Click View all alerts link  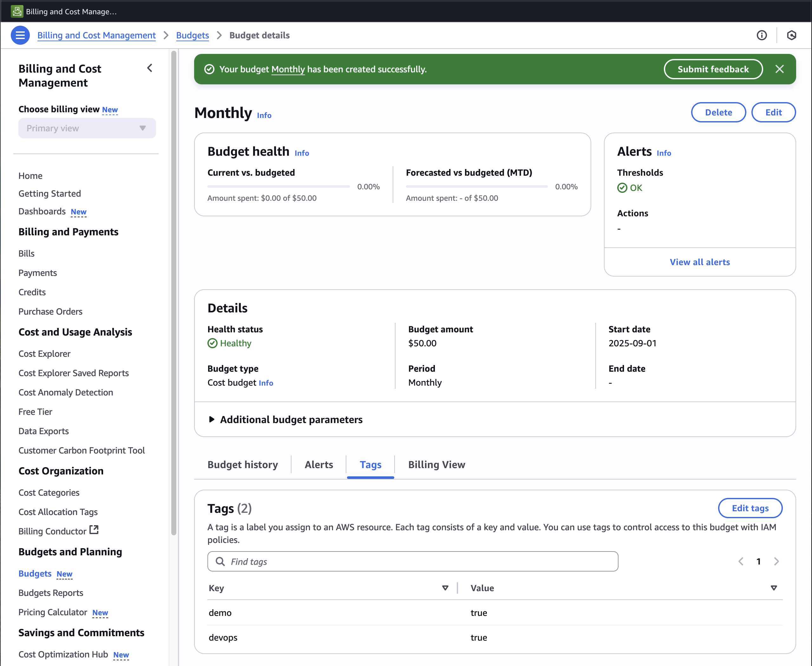pyautogui.click(x=700, y=262)
